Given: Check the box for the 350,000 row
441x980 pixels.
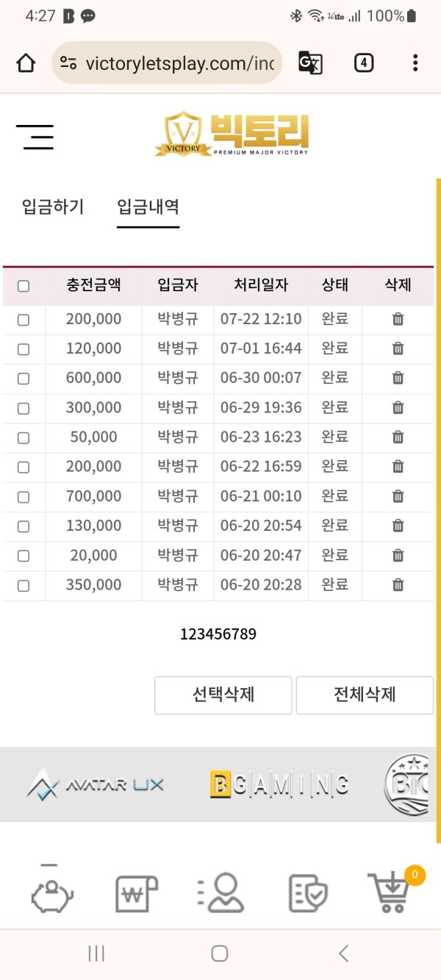Looking at the screenshot, I should click(x=24, y=586).
